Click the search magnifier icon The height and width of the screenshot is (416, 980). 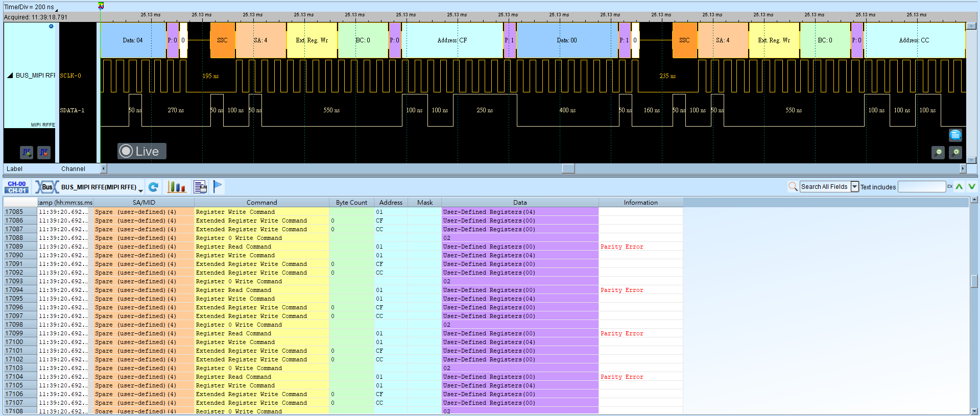coord(793,186)
